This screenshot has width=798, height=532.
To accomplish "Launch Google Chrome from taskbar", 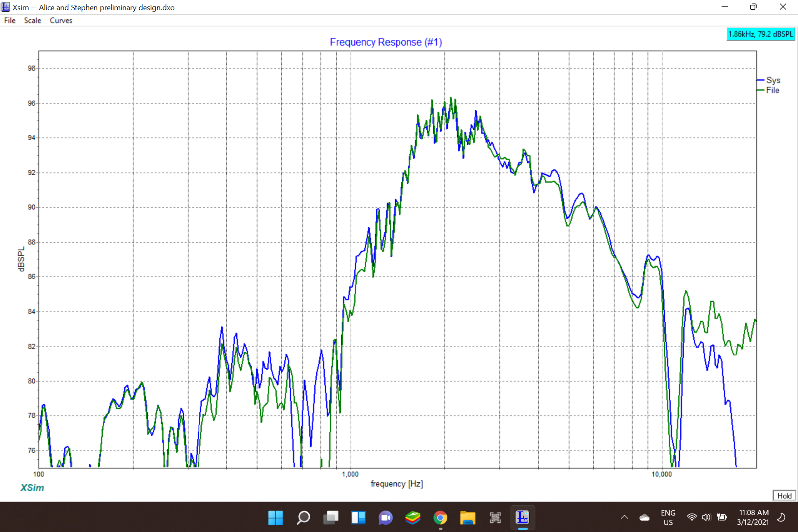I will (x=440, y=518).
